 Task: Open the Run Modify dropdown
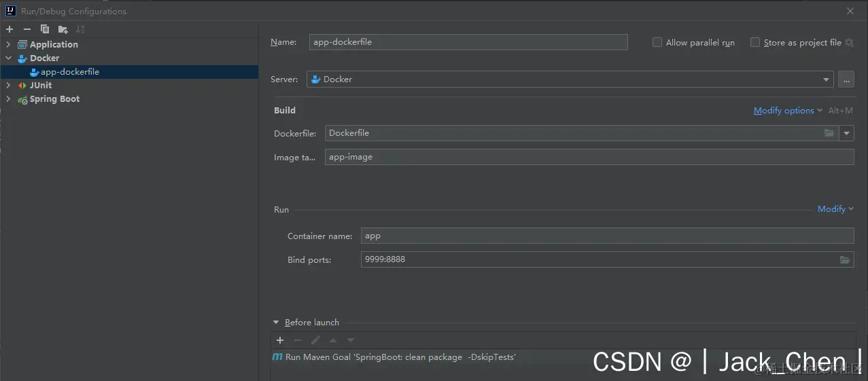[x=835, y=209]
